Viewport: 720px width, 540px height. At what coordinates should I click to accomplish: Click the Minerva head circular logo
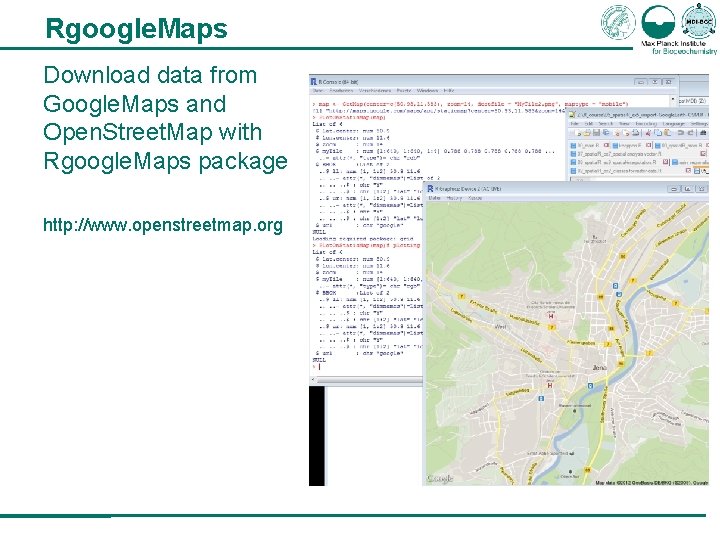coord(619,21)
